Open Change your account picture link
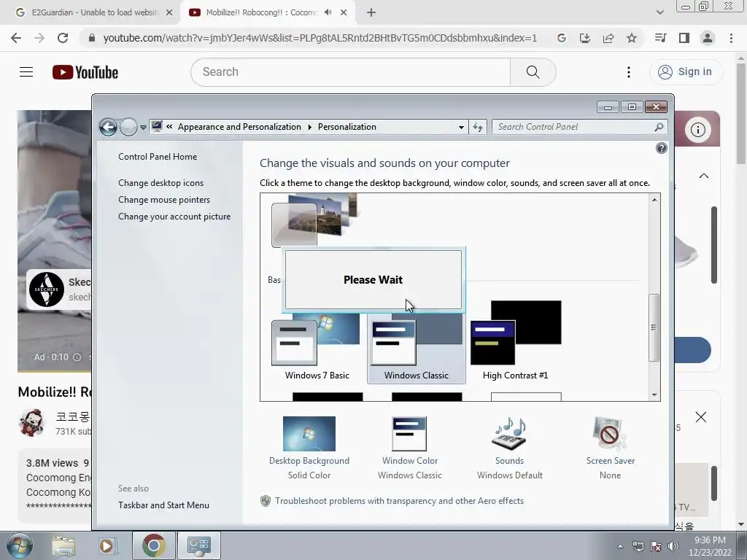 coord(174,216)
